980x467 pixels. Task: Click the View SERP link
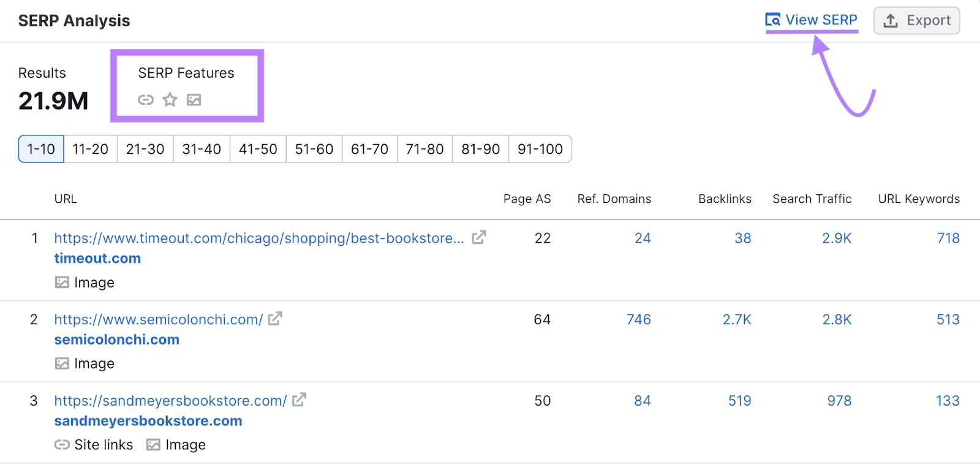tap(812, 20)
